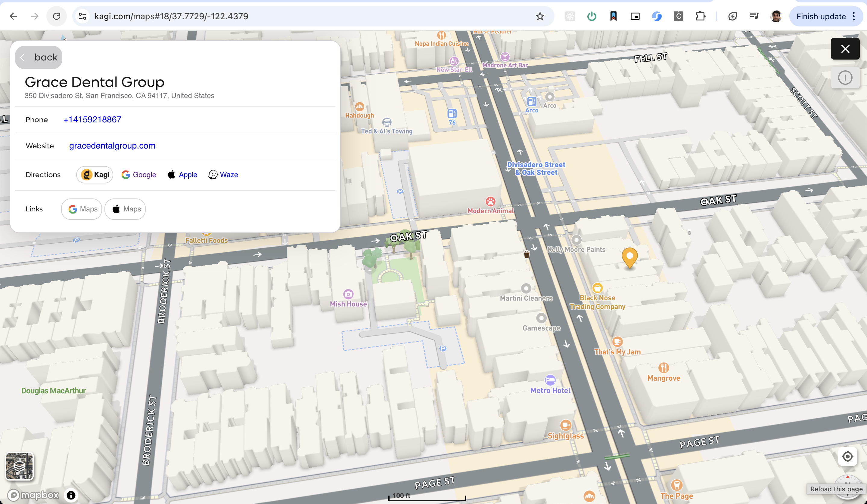Visit gracedentalgroup.com website link
Image resolution: width=867 pixels, height=504 pixels.
tap(112, 146)
